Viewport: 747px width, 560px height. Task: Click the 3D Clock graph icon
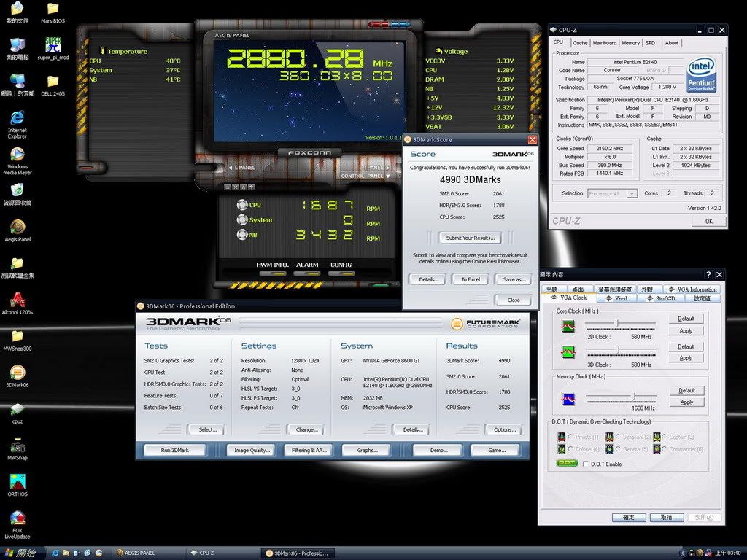568,352
